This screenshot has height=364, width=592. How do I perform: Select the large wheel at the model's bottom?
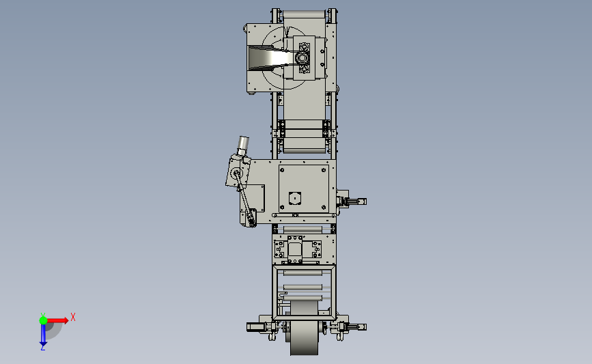pos(305,338)
